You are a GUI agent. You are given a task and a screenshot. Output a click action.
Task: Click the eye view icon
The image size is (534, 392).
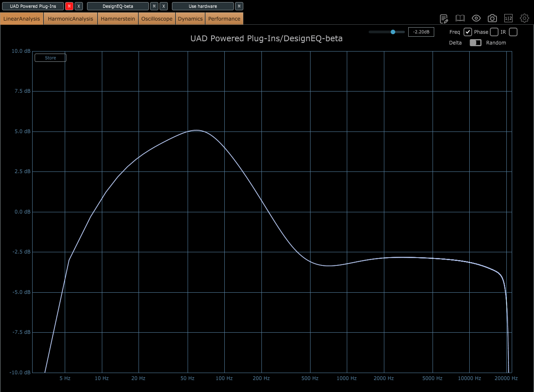(476, 18)
